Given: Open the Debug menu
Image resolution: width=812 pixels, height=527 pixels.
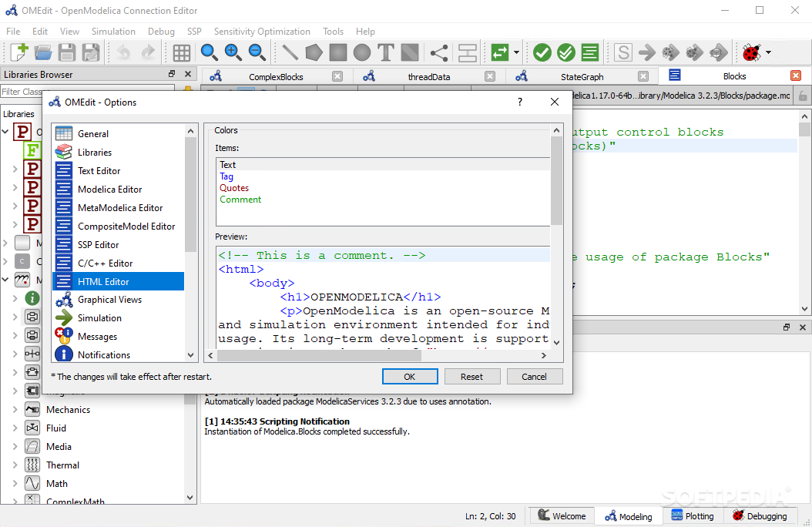Looking at the screenshot, I should pos(161,32).
